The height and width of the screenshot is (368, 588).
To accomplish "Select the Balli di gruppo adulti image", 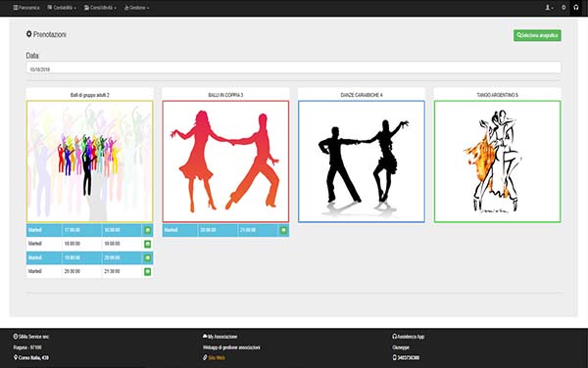I will [89, 161].
